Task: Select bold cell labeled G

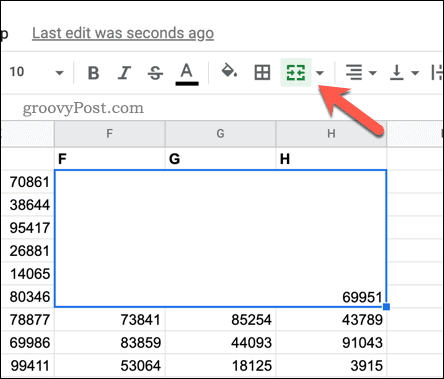Action: point(220,159)
